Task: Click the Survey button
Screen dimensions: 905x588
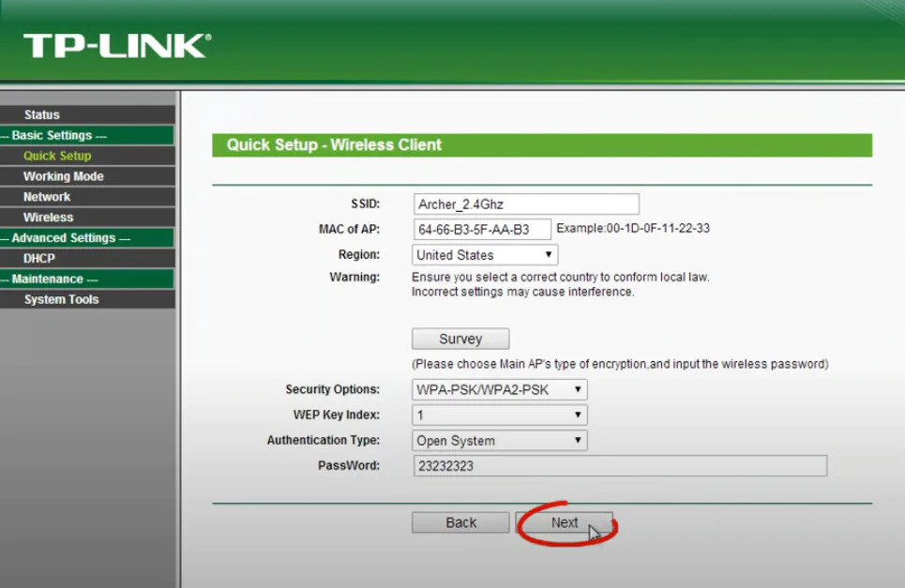Action: coord(460,339)
